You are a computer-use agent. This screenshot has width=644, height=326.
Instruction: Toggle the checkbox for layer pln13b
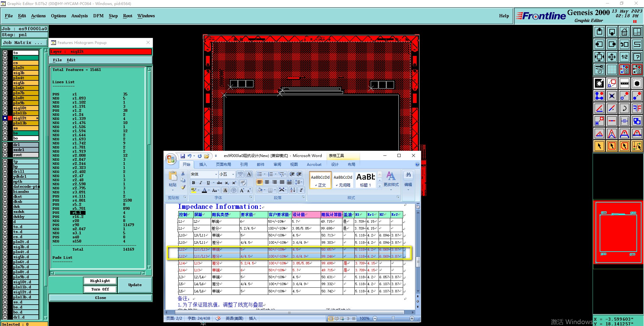tap(5, 123)
